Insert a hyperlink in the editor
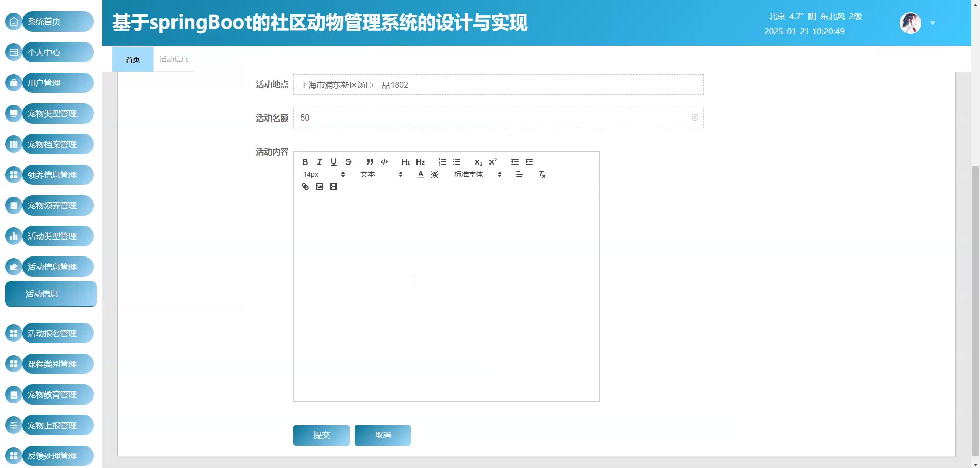 tap(305, 186)
